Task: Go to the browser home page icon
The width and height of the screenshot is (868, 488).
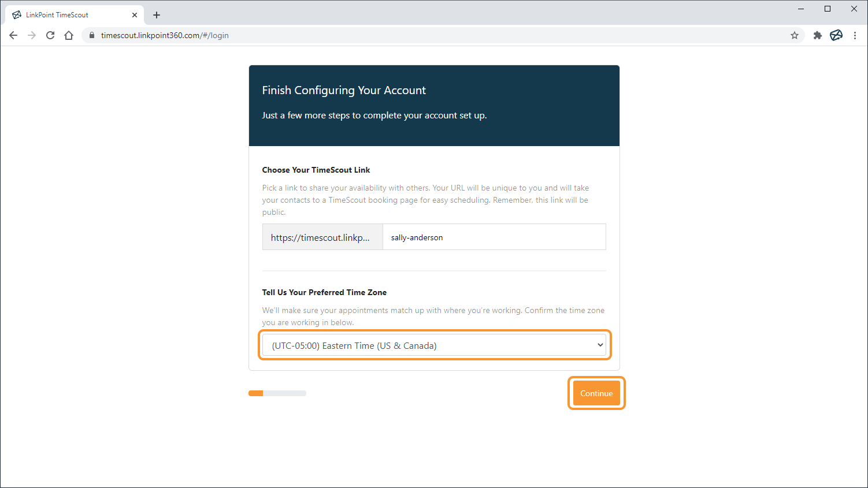Action: pos(69,35)
